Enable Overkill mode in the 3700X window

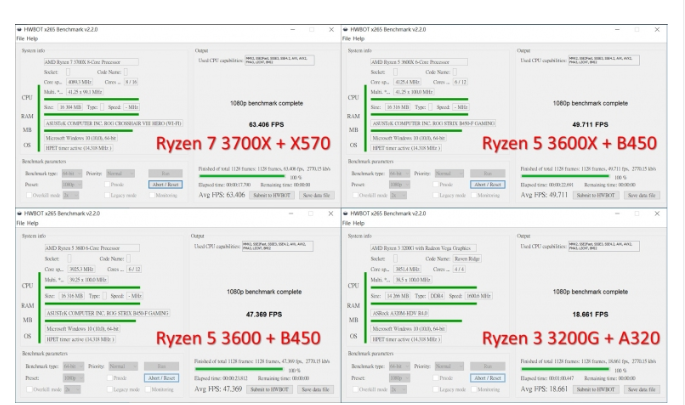pos(29,195)
